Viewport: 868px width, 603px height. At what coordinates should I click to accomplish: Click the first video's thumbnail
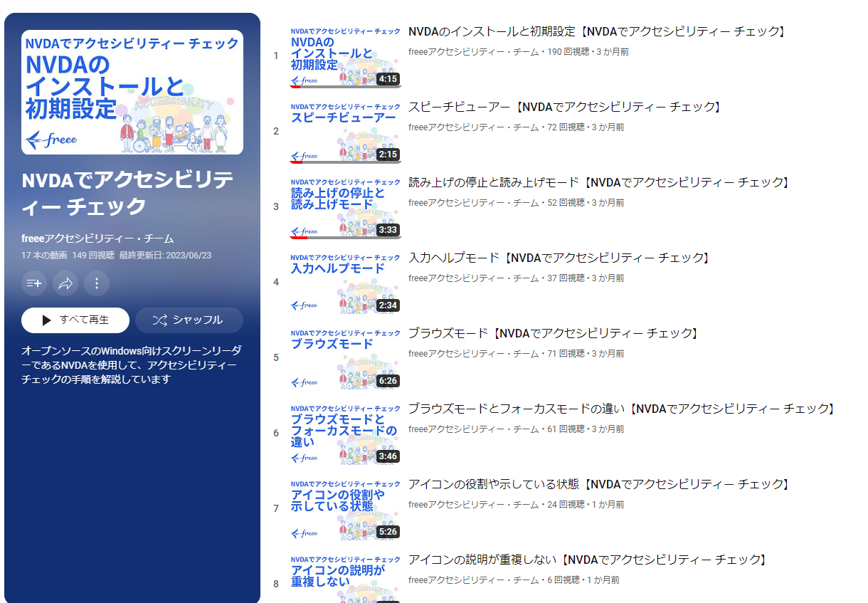[345, 56]
